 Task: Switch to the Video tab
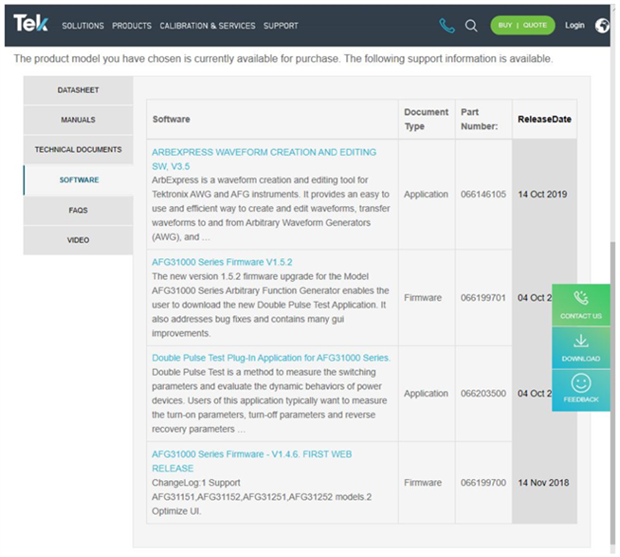[78, 240]
